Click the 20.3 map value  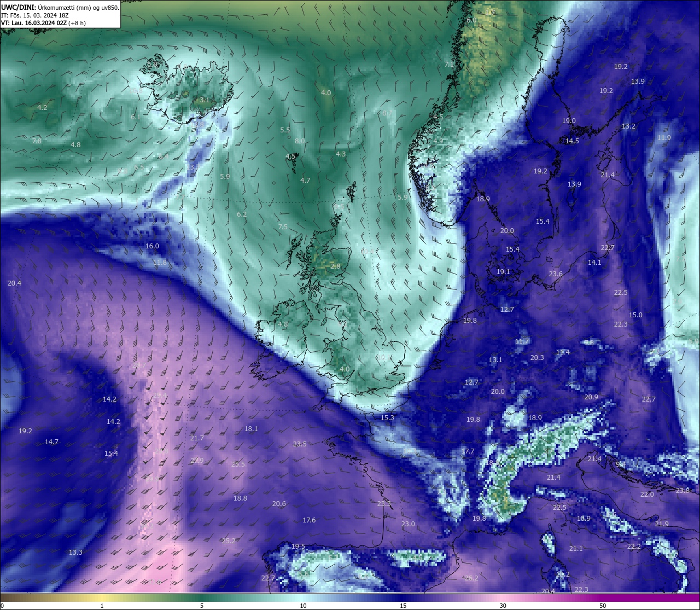537,358
